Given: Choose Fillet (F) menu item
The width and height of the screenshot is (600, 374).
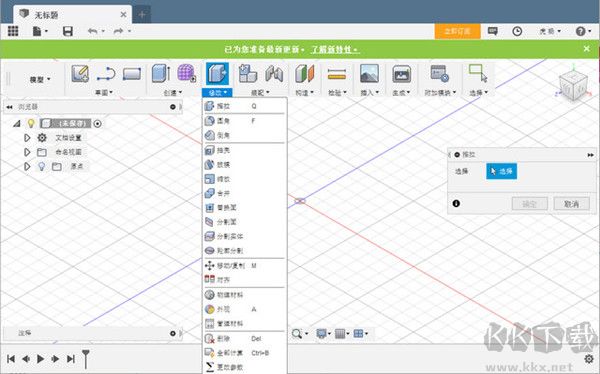Looking at the screenshot, I should click(245, 121).
